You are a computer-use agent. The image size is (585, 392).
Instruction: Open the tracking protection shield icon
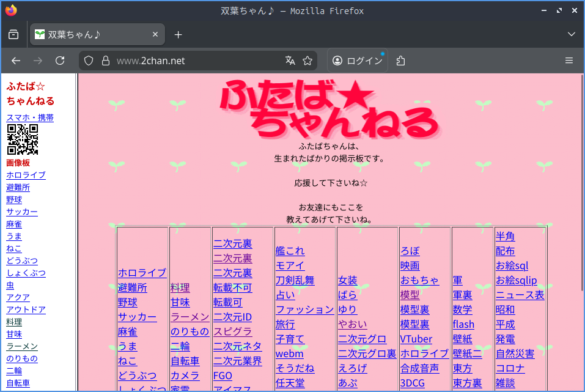pyautogui.click(x=89, y=61)
